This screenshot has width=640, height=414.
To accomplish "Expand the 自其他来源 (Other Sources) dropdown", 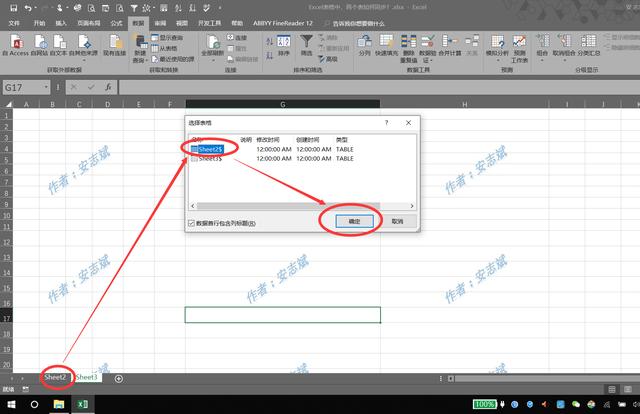I will pyautogui.click(x=83, y=60).
